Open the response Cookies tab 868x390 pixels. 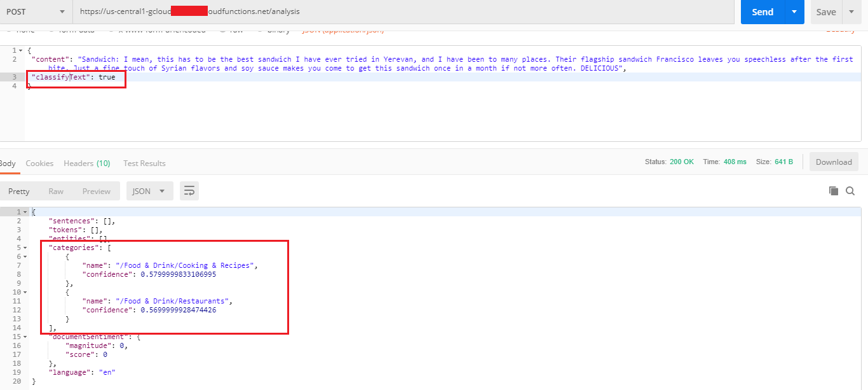click(39, 164)
